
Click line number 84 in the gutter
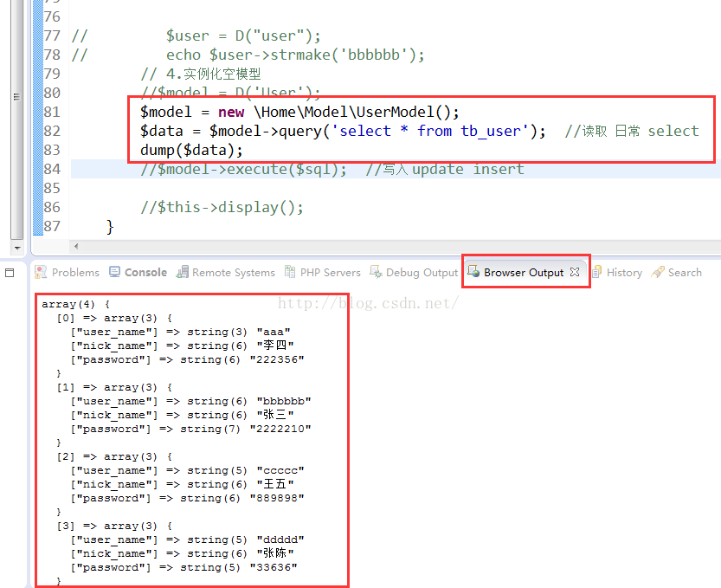52,169
